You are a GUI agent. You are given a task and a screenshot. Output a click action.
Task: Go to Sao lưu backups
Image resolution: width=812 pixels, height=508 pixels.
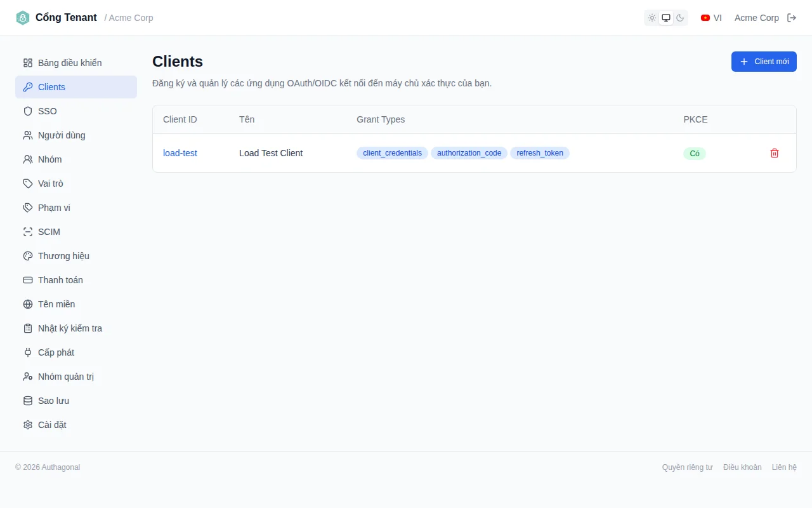76,401
